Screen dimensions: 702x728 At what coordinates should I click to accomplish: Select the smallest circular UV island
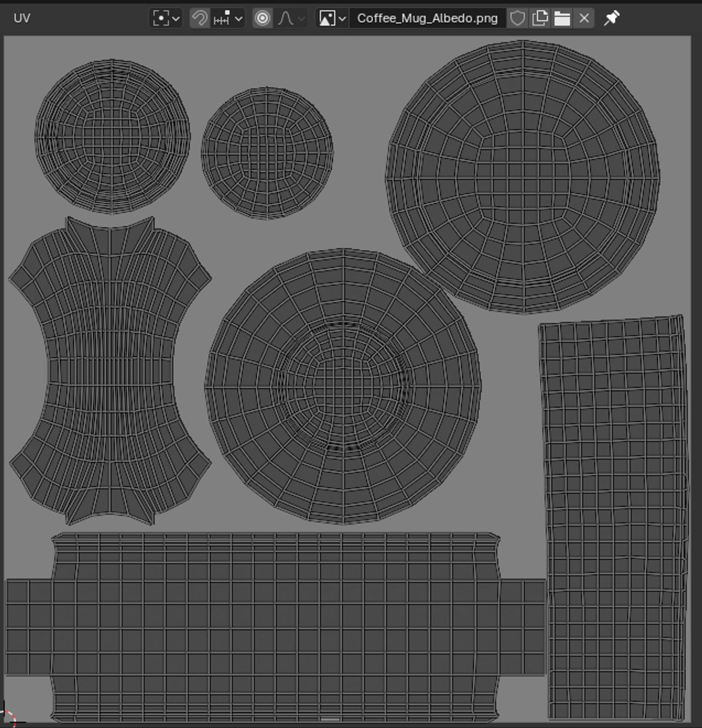click(267, 153)
